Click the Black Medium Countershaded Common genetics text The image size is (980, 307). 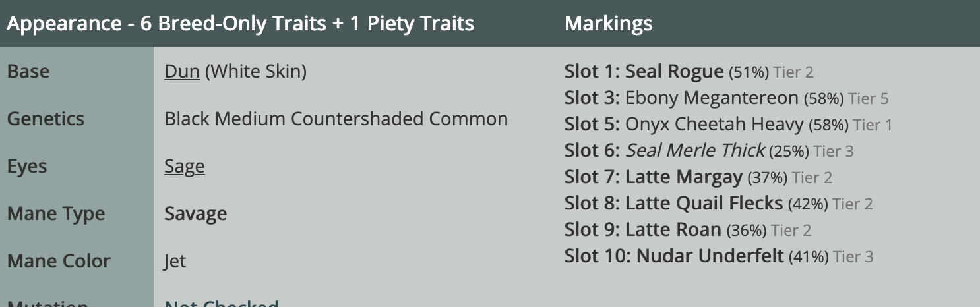coord(336,119)
